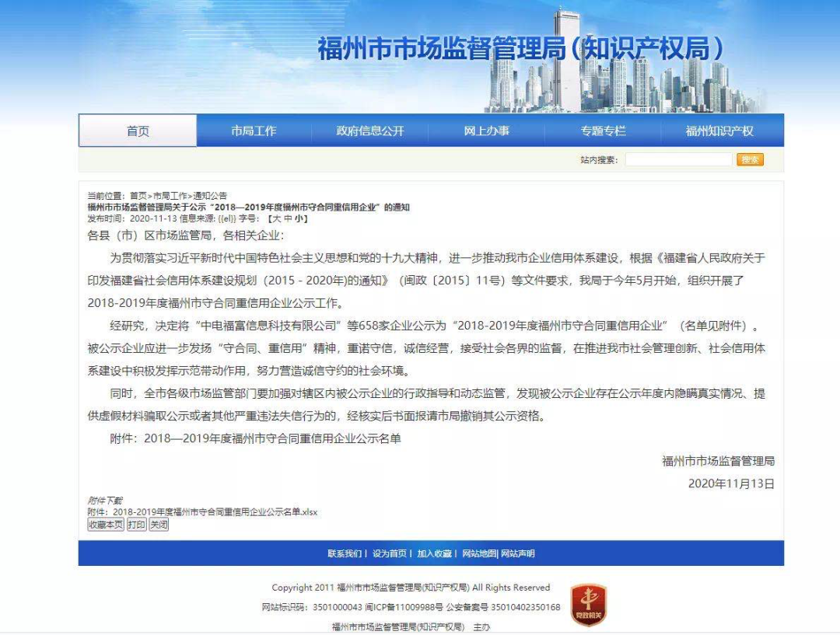Viewport: 840px width, 635px height.
Task: Set font size to 中
Action: pos(285,219)
